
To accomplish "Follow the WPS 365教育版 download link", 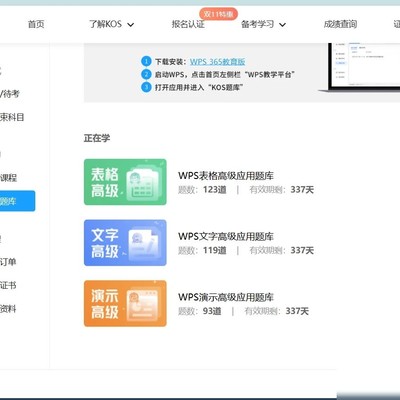I will point(217,62).
